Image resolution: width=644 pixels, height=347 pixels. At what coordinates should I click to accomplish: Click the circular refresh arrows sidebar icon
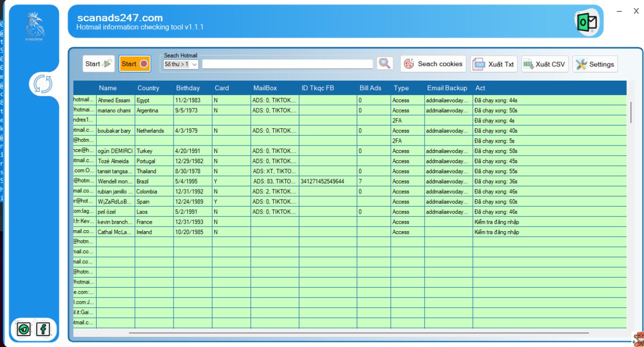(43, 84)
